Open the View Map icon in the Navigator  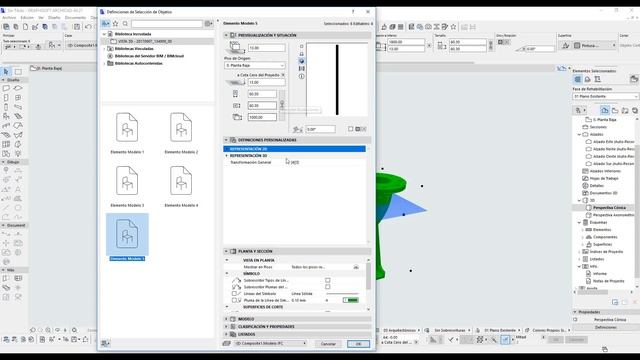(x=615, y=110)
